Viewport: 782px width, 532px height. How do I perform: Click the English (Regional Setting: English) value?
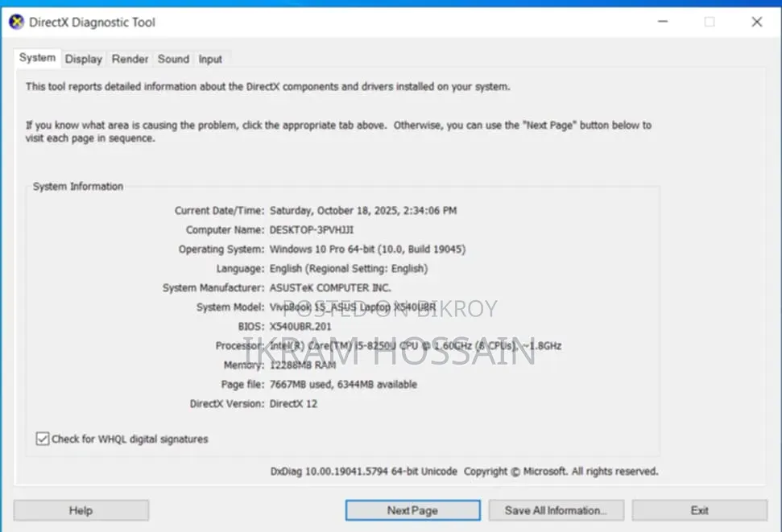349,268
